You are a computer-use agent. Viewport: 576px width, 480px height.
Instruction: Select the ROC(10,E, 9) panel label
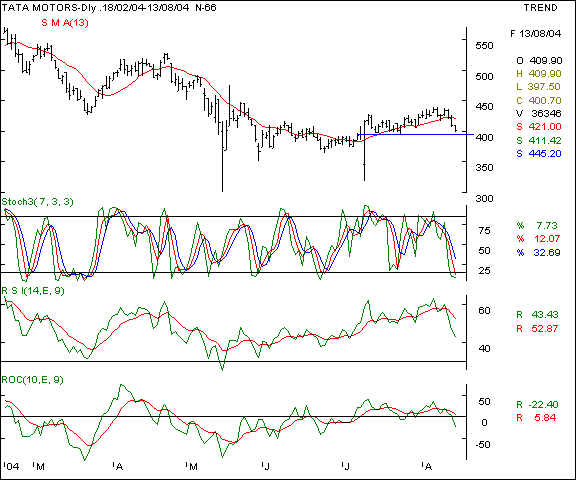(33, 380)
